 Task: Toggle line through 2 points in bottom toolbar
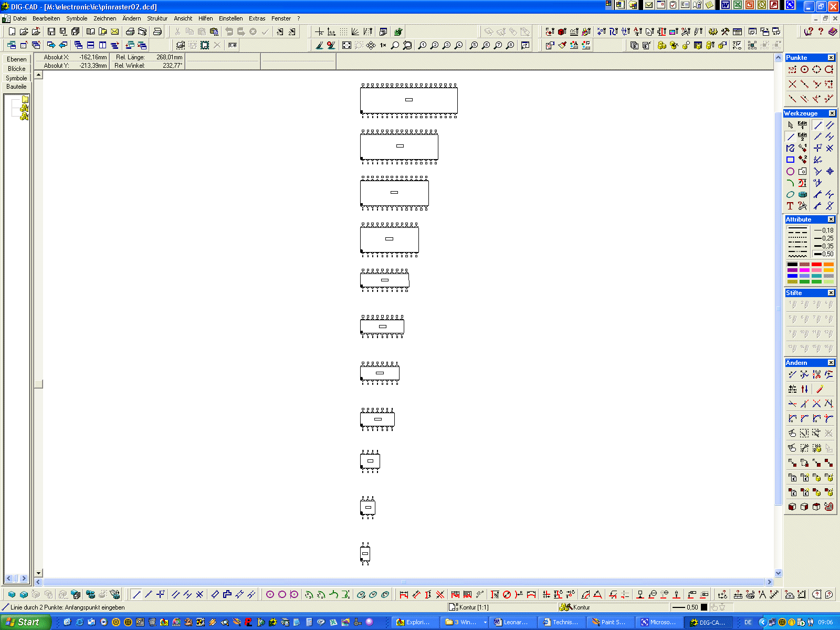click(x=136, y=594)
